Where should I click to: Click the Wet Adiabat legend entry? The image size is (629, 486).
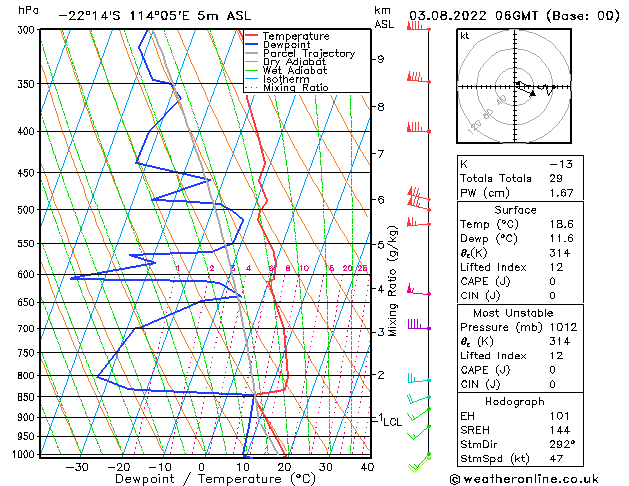click(x=286, y=70)
